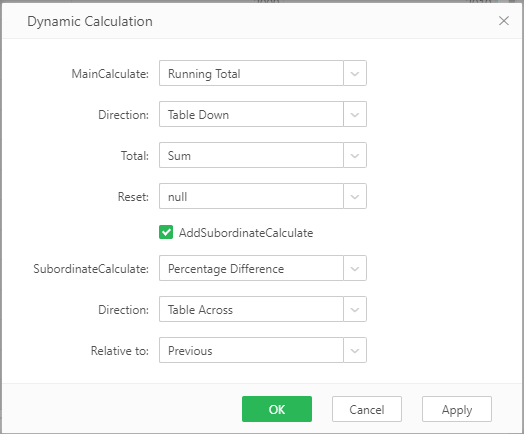Click the SubordinateCalculate label
Viewport: 524px width, 434px height.
(x=91, y=269)
